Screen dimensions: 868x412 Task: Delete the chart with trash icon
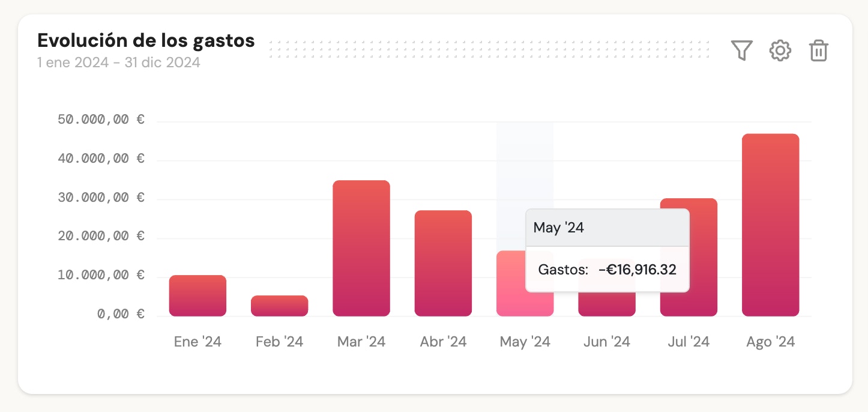(x=819, y=50)
